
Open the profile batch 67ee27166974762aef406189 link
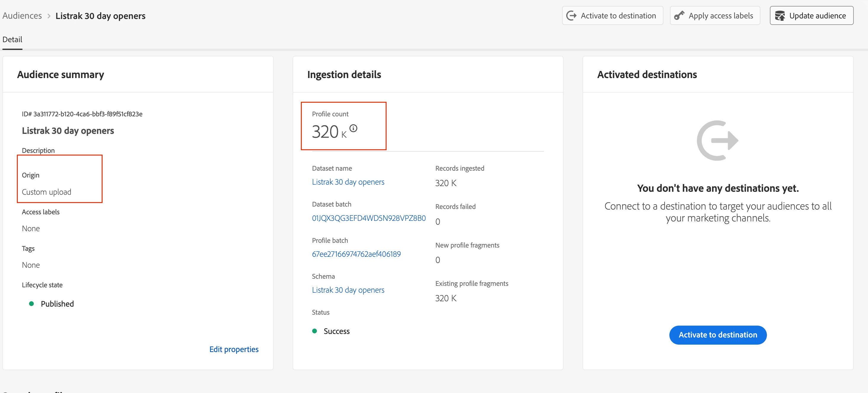[356, 254]
